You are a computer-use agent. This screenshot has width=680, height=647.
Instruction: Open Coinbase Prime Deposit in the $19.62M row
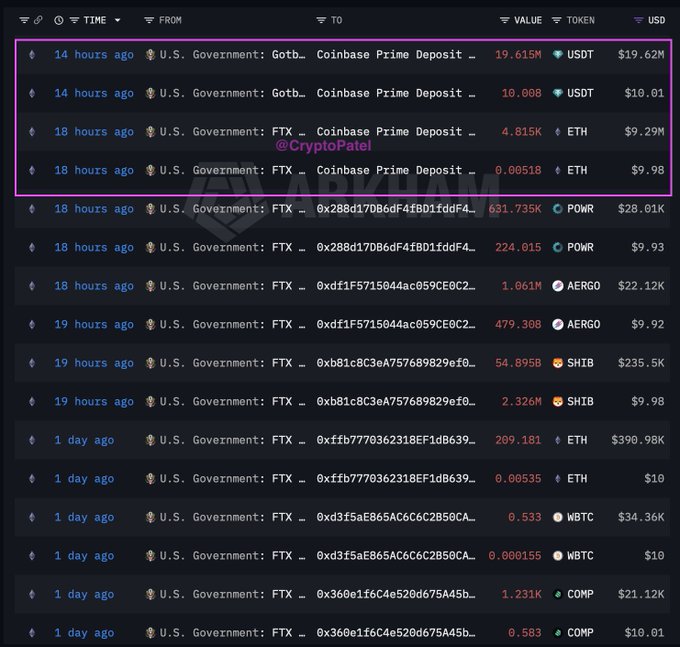(396, 55)
